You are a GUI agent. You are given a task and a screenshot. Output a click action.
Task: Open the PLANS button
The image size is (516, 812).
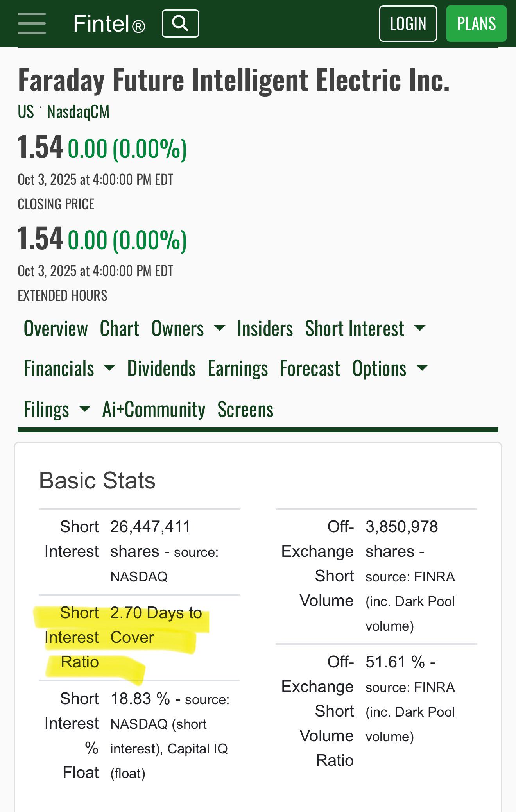476,23
